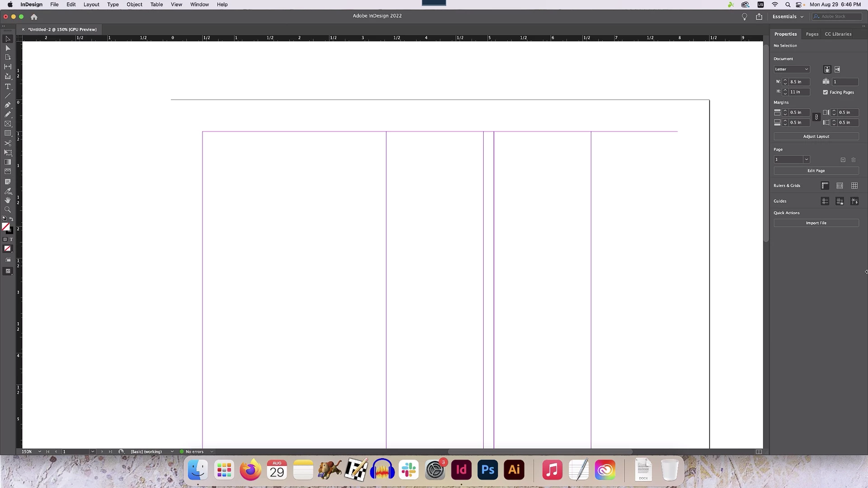
Task: Set landscape page orientation
Action: click(837, 69)
